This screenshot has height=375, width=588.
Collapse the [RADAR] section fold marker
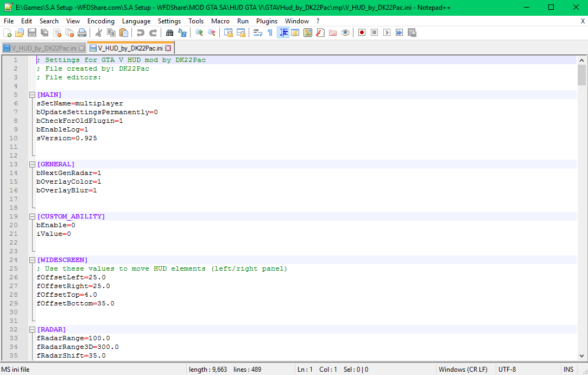[x=32, y=329]
